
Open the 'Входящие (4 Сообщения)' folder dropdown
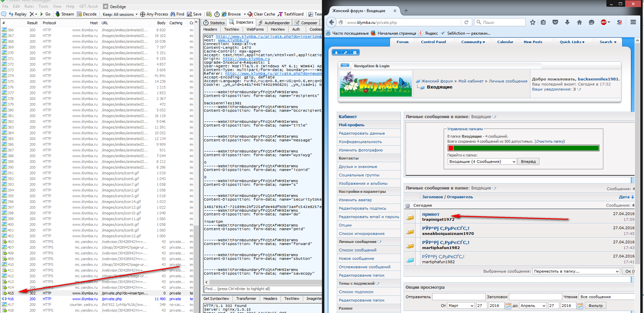click(x=482, y=162)
